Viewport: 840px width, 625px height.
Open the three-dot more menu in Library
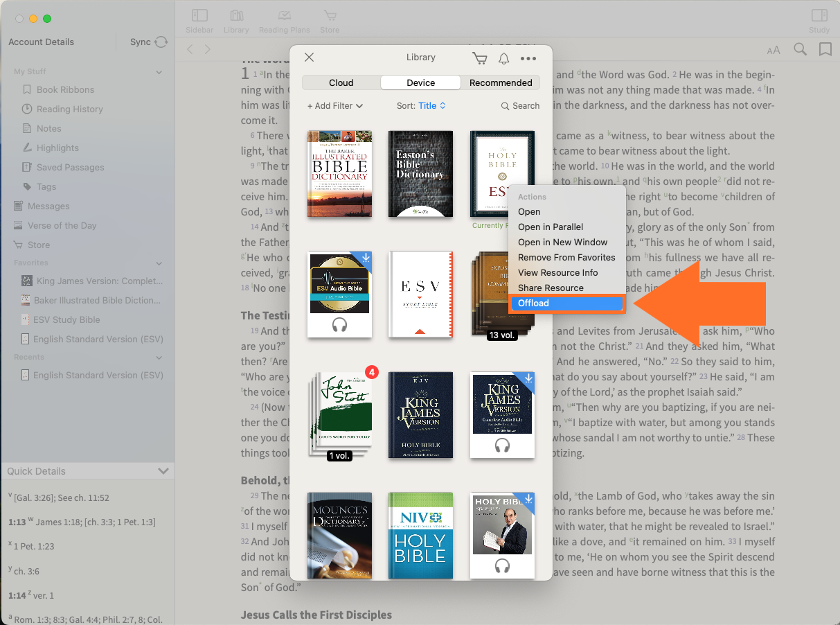click(x=528, y=59)
